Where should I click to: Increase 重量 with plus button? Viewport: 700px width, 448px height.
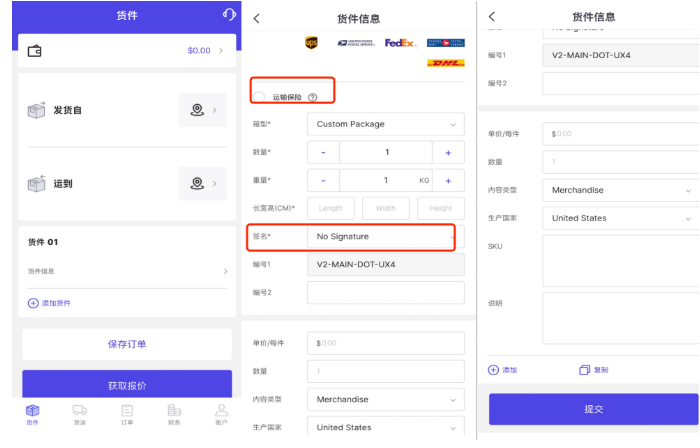pos(448,181)
